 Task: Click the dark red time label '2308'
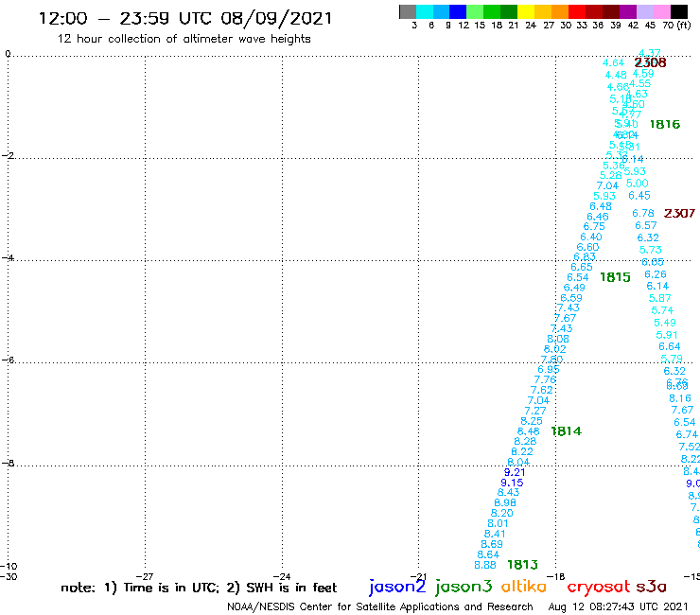(650, 62)
